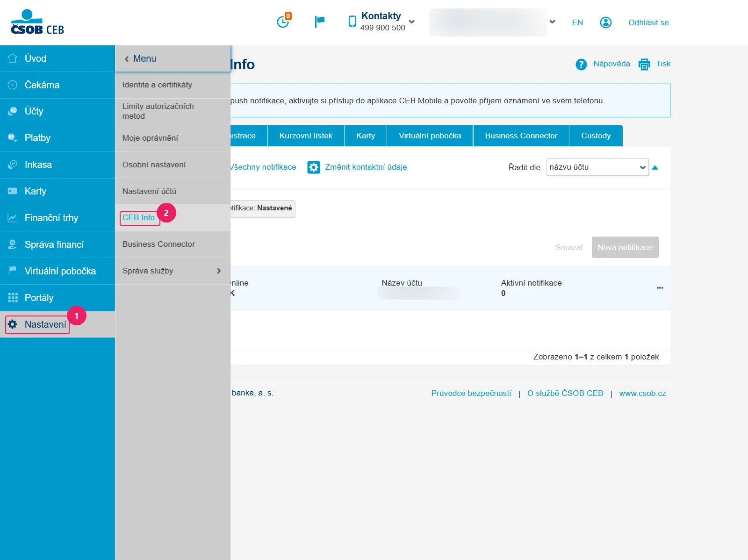
Task: Click the Úvod home icon in sidebar
Action: tap(13, 58)
